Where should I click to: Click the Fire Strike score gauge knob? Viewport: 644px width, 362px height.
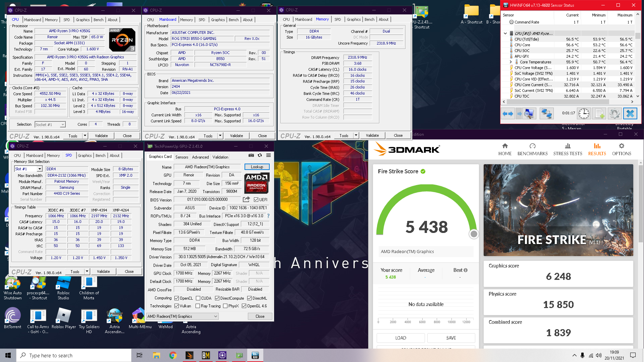pos(474,234)
